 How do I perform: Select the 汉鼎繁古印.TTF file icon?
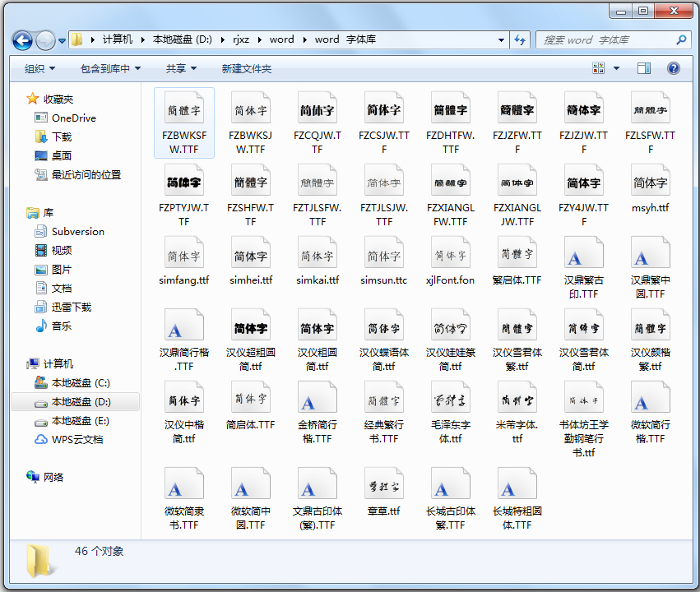click(583, 253)
